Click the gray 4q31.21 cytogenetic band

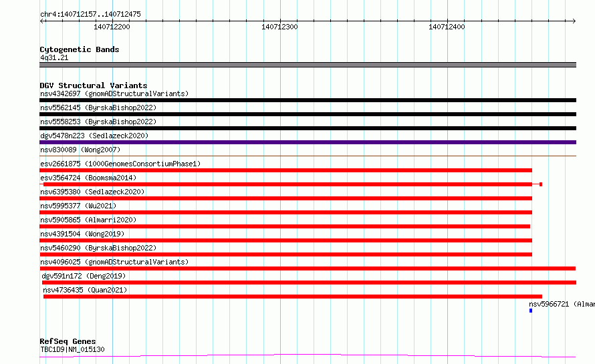(308, 65)
